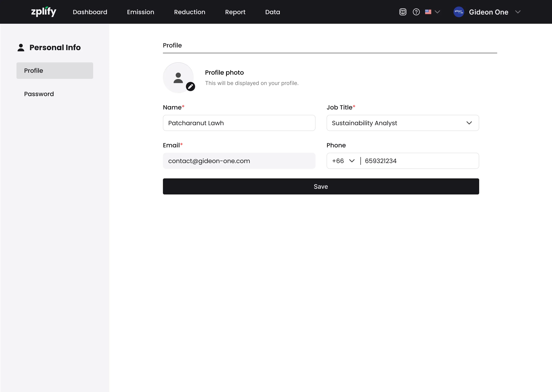This screenshot has height=392, width=552.
Task: Click the phone number input field
Action: (419, 161)
